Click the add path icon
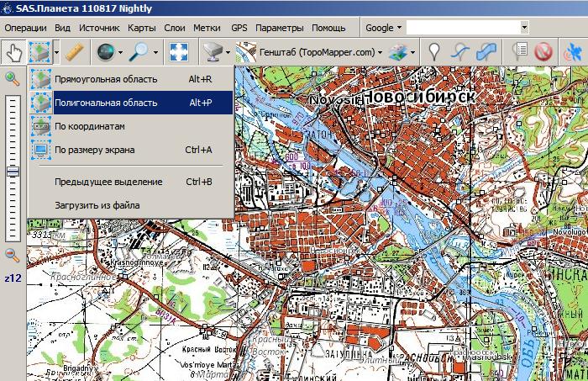The height and width of the screenshot is (381, 588). (460, 52)
